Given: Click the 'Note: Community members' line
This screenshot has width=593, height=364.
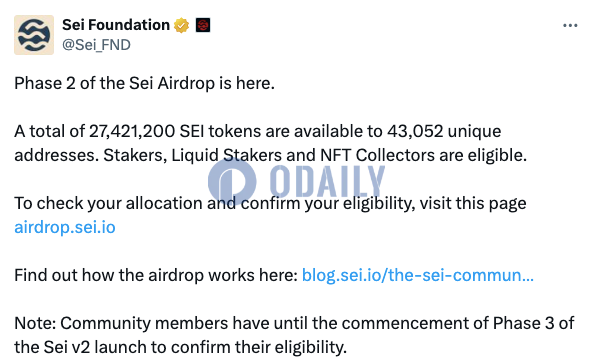Looking at the screenshot, I should click(294, 324).
